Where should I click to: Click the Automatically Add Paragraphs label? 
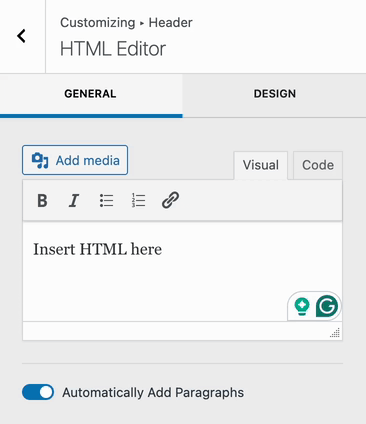pos(153,393)
